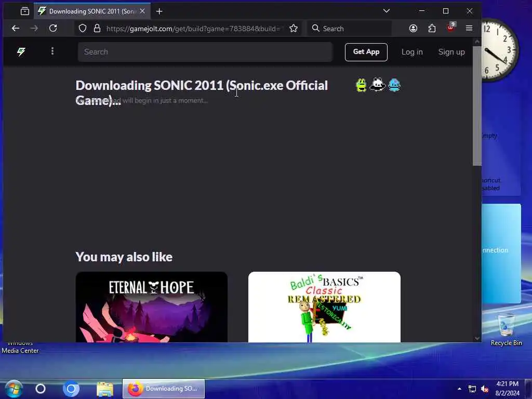The image size is (532, 399).
Task: Click the circle icon on taskbar
Action: [41, 389]
